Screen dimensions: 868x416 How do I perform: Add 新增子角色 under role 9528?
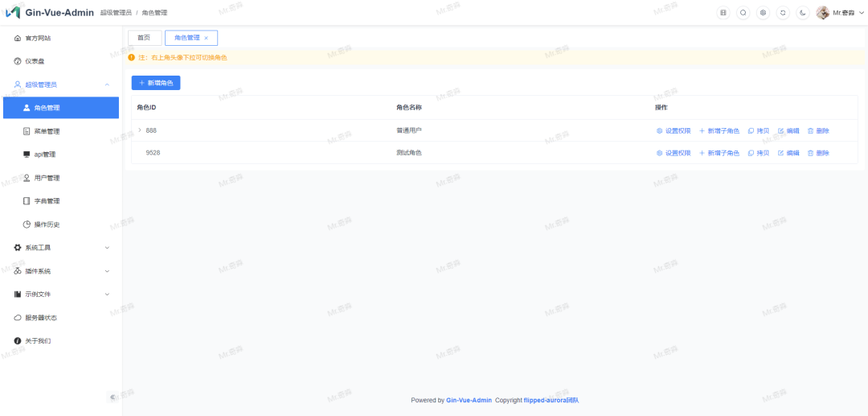click(x=719, y=153)
